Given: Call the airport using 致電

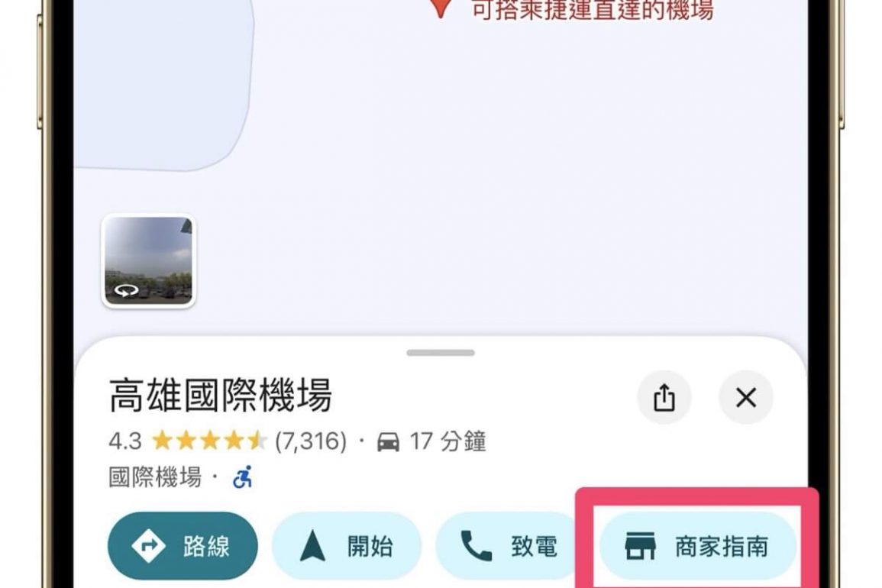Looking at the screenshot, I should click(x=508, y=546).
